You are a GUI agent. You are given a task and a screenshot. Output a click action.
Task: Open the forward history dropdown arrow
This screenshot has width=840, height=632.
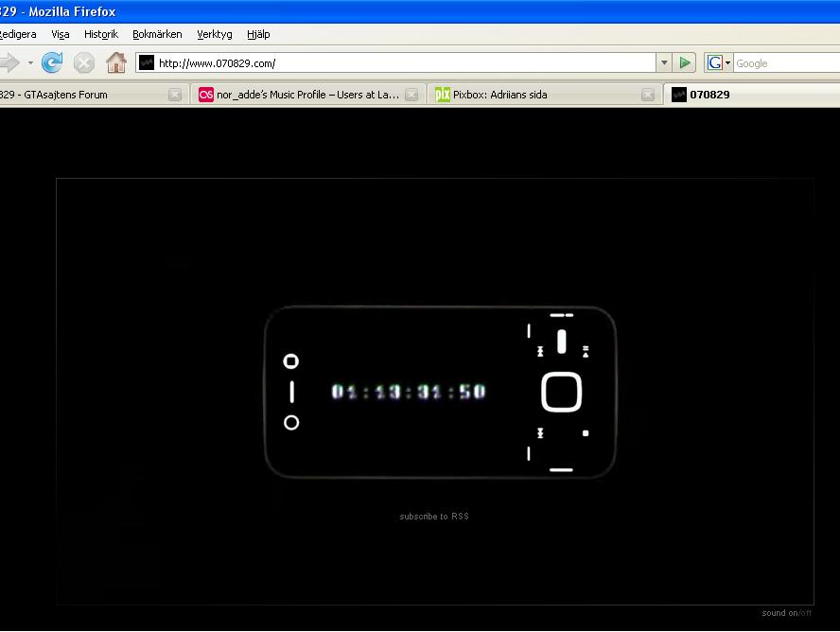pyautogui.click(x=30, y=63)
